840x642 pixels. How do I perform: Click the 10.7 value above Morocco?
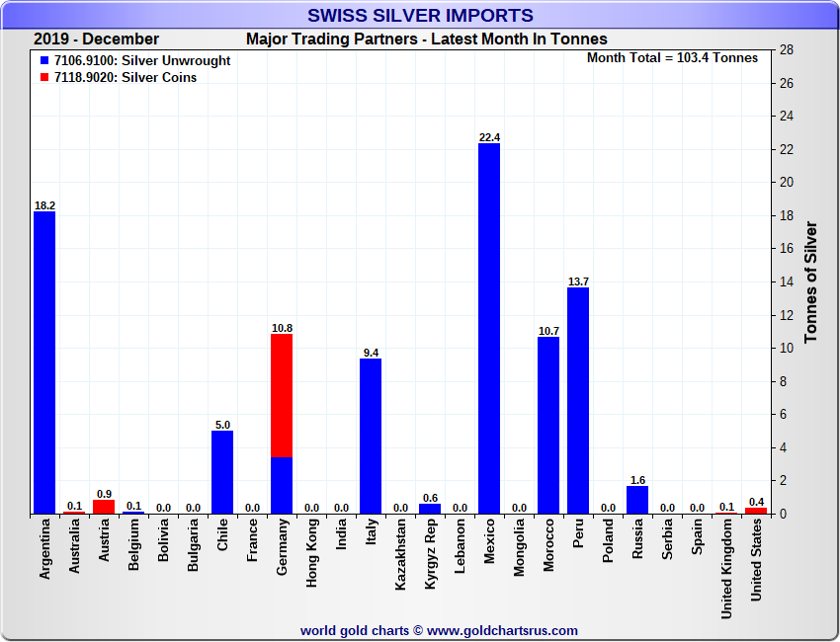point(548,331)
